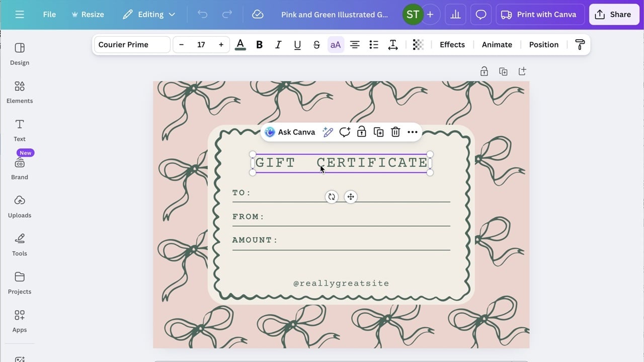644x362 pixels.
Task: Open the Apps sidebar tab
Action: [20, 322]
